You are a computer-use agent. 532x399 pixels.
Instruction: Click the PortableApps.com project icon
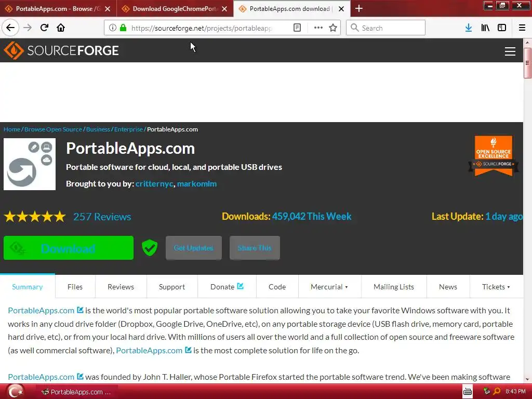[30, 164]
